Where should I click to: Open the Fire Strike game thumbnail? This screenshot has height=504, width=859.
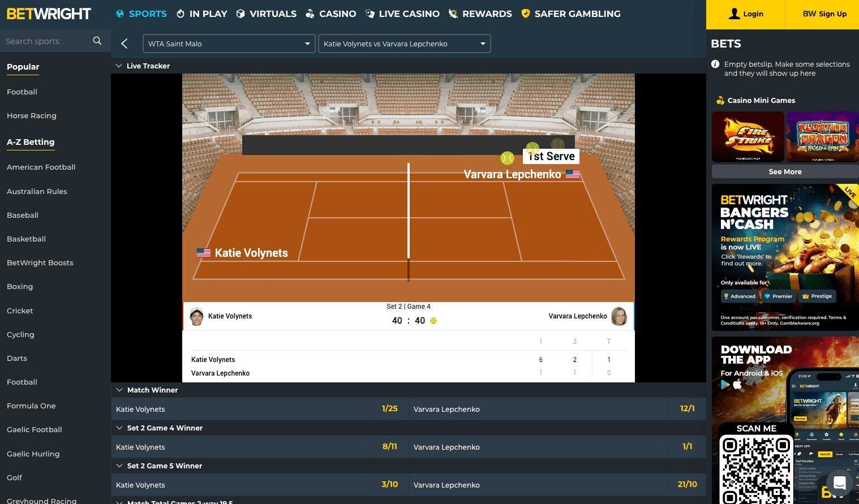point(748,137)
